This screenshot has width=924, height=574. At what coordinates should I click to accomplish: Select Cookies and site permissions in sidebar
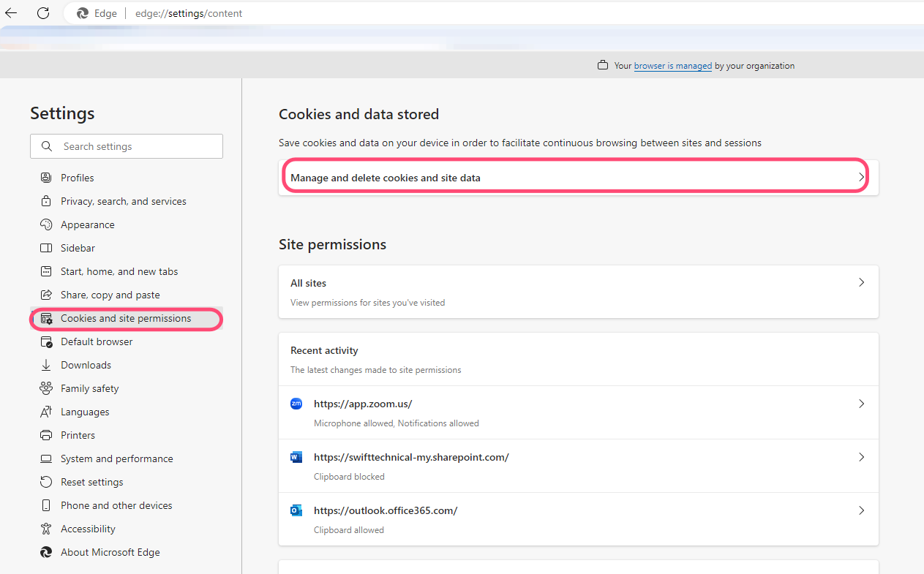tap(124, 318)
